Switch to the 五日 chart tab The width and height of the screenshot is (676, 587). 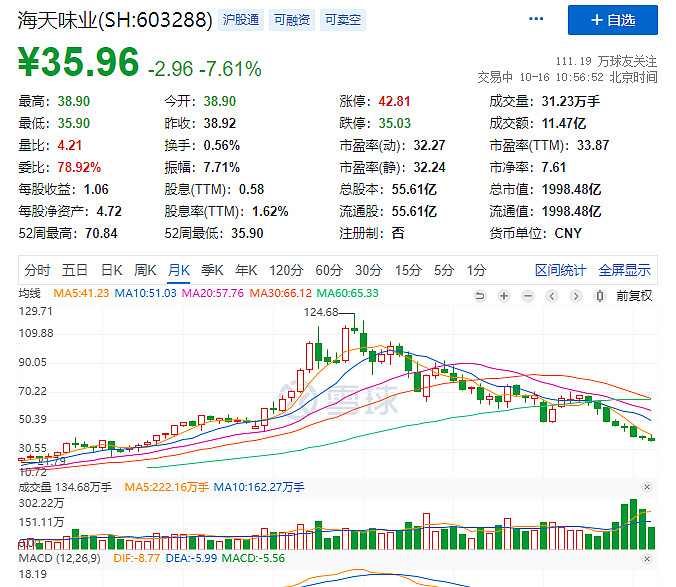(x=75, y=270)
